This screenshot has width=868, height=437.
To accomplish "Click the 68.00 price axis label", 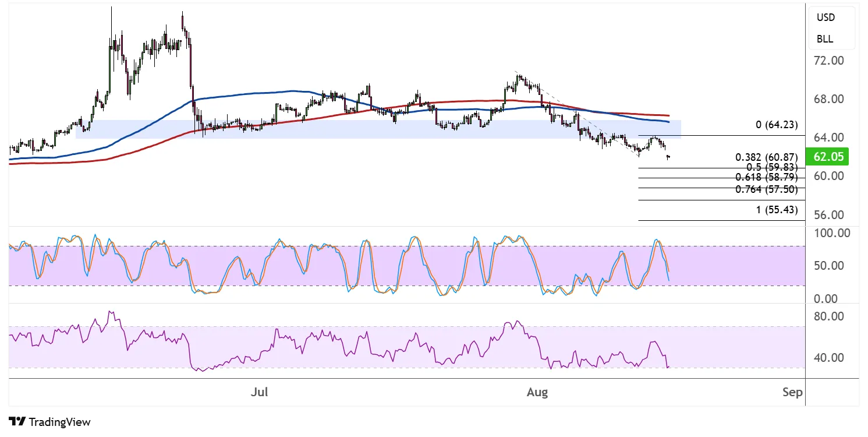I will pyautogui.click(x=828, y=99).
